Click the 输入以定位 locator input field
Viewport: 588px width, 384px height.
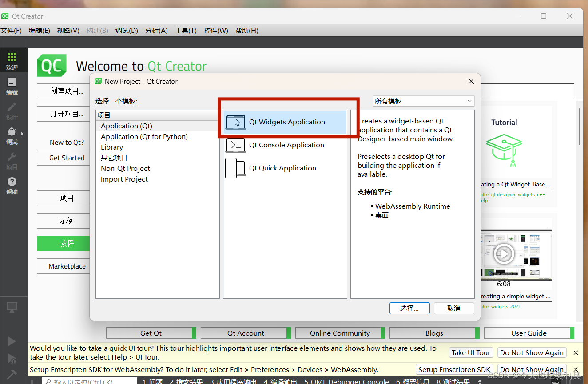[x=90, y=381]
